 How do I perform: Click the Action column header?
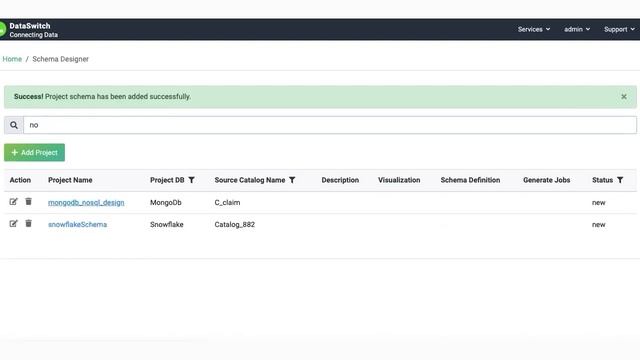click(x=20, y=180)
